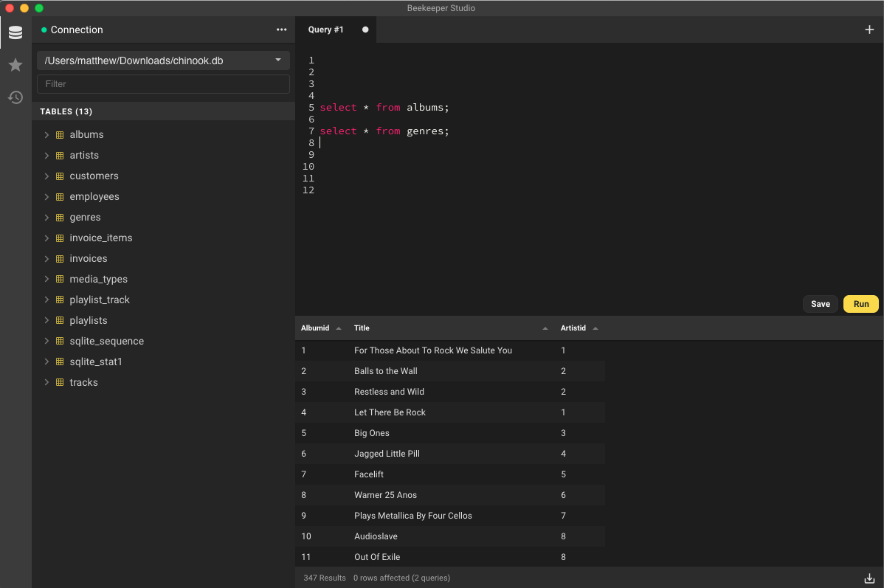Screen dimensions: 884x588
Task: Sort by Title column arrow
Action: point(545,328)
